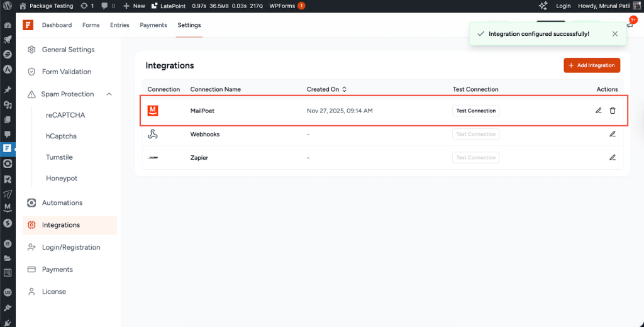Open the top Payments tab
644x327 pixels.
(153, 25)
